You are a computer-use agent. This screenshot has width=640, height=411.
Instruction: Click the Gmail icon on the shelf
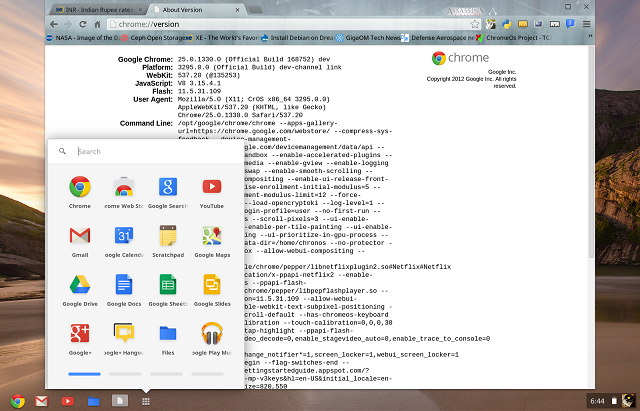(41, 401)
